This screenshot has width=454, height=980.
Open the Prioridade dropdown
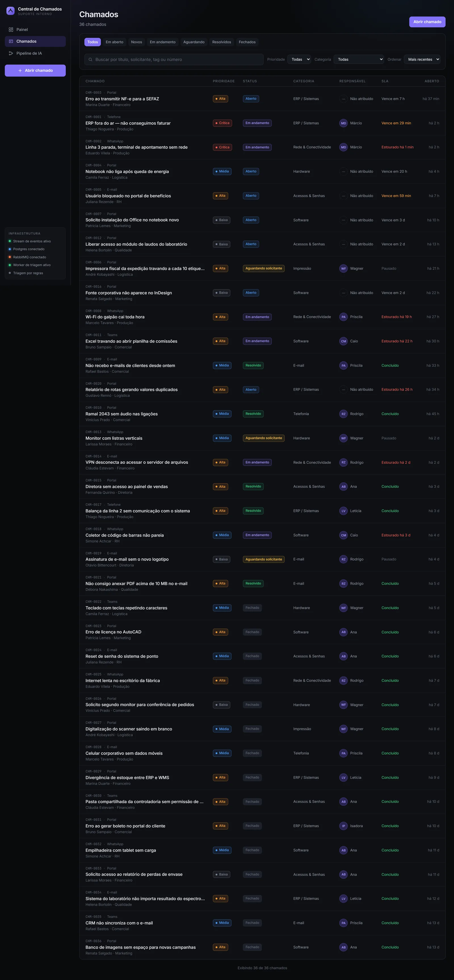299,59
